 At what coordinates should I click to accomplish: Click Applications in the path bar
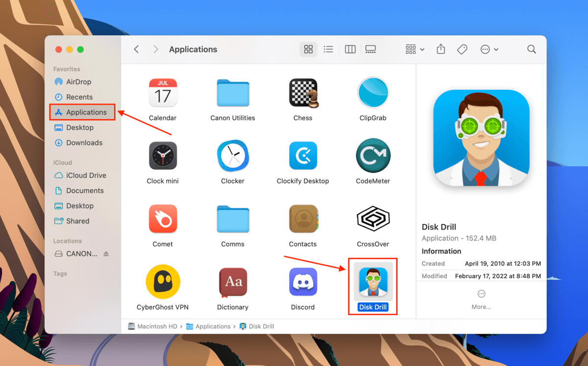[x=208, y=326]
